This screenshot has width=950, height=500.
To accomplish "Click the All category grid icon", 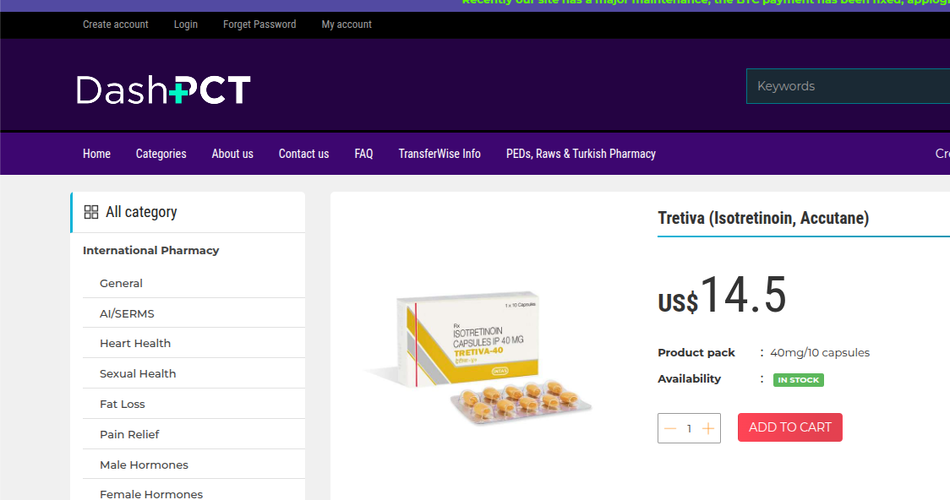I will pos(91,212).
